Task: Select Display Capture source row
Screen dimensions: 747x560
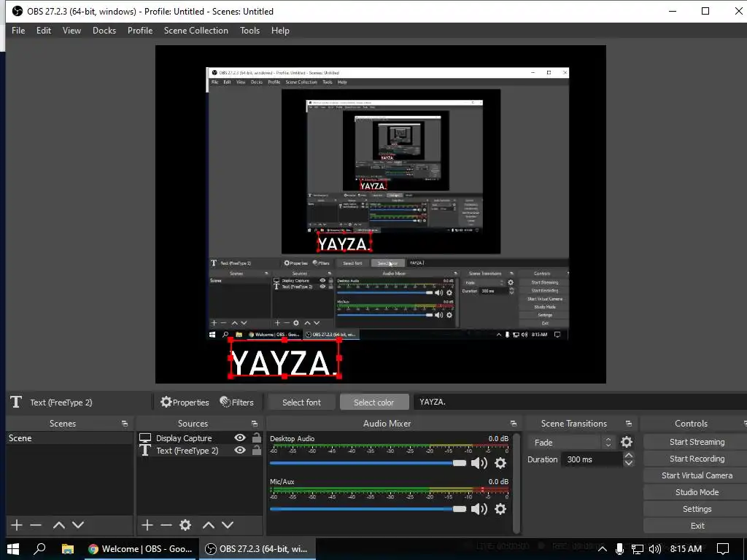Action: click(x=200, y=437)
